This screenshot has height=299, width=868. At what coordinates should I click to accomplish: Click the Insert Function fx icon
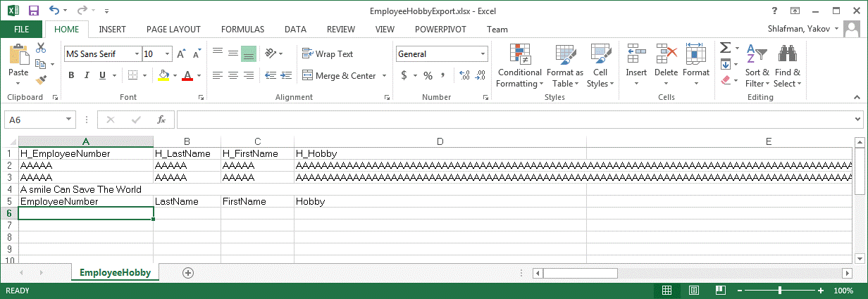point(161,120)
